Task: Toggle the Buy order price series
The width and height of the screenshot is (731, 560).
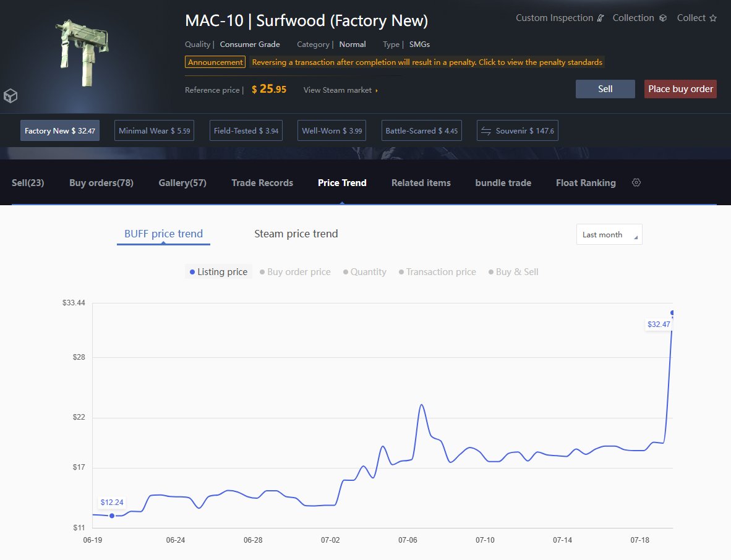Action: 294,271
